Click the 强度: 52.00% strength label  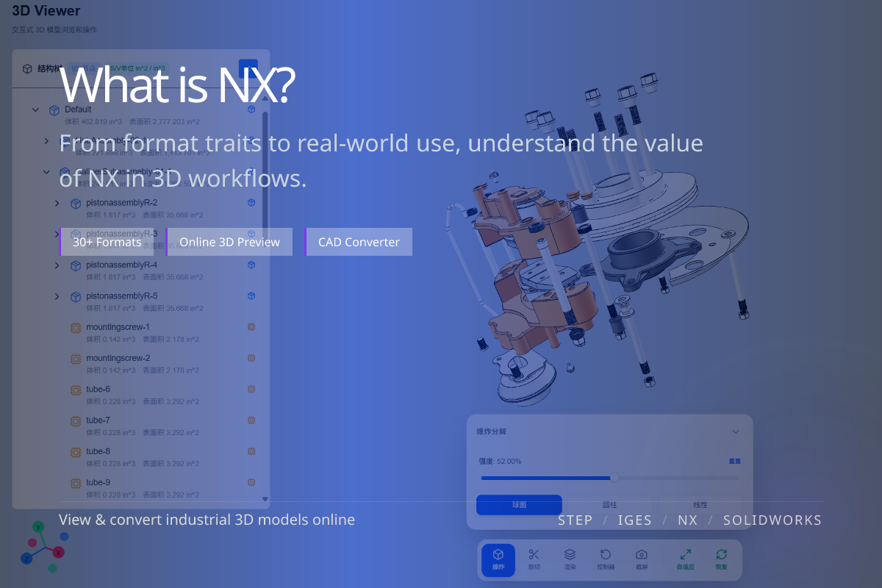pos(500,462)
